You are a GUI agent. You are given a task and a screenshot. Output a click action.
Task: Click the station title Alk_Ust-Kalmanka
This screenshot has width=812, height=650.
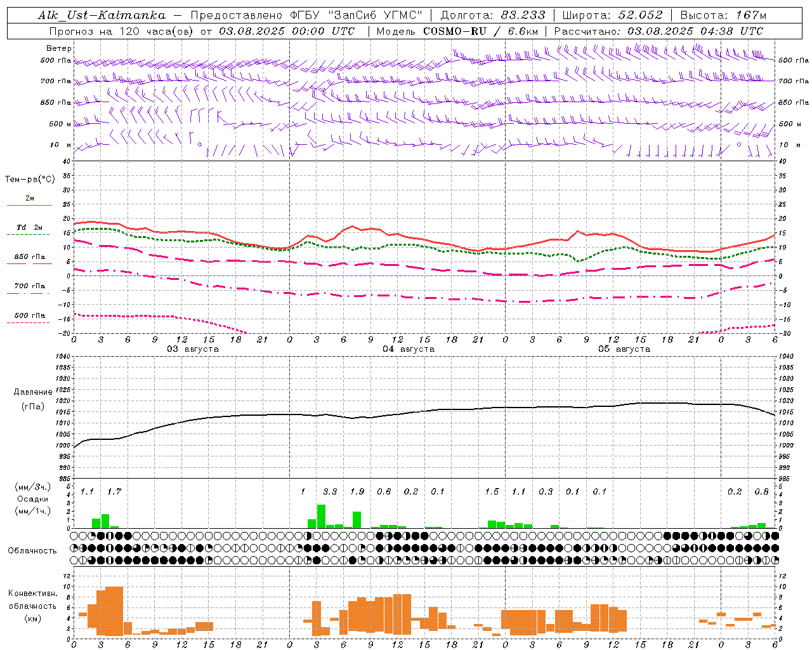[101, 15]
